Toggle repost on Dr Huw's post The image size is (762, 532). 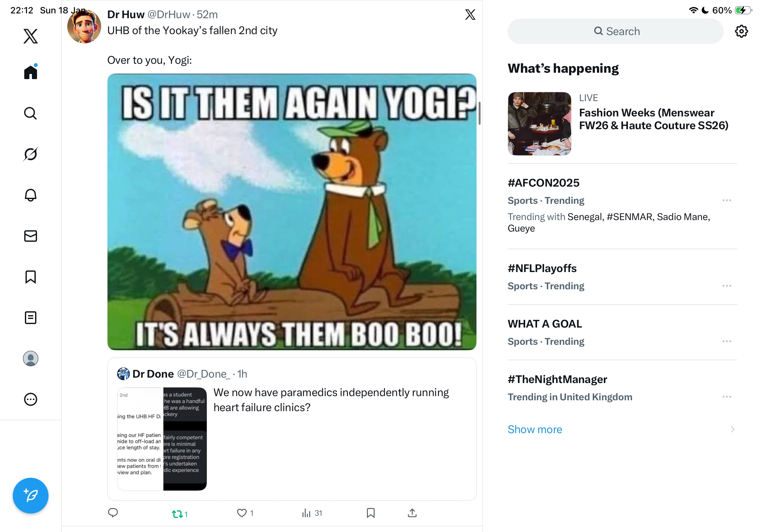coord(177,514)
